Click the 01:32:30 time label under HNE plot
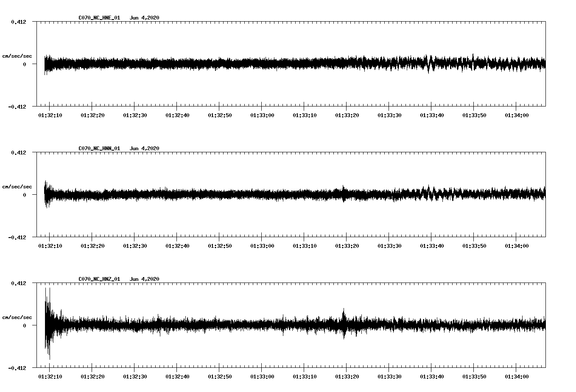Viewport: 576px width, 392px height. (135, 115)
